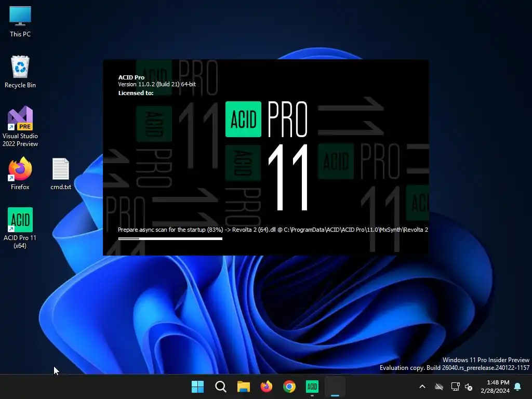Select Visual Studio 2022 Preview shortcut
This screenshot has height=399, width=532.
[x=20, y=126]
